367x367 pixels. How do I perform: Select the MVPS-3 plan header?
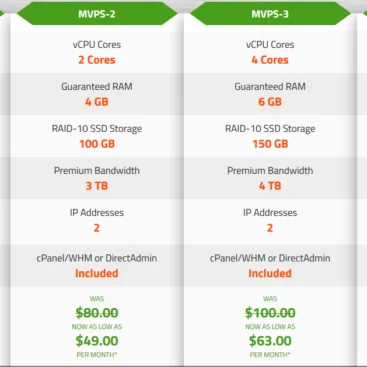click(270, 14)
